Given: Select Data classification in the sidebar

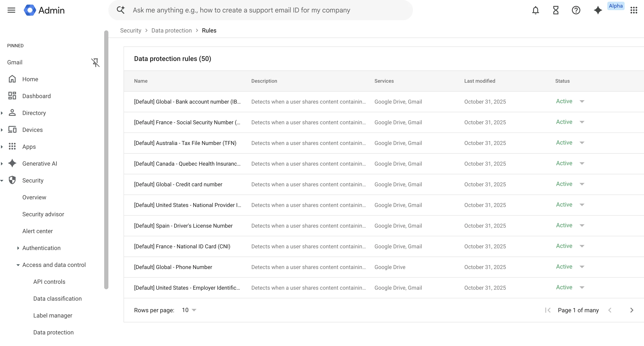Looking at the screenshot, I should (57, 299).
